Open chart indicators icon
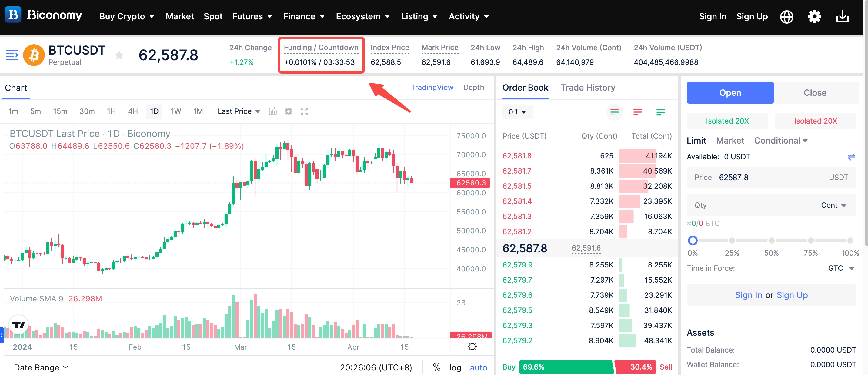868x375 pixels. point(272,111)
